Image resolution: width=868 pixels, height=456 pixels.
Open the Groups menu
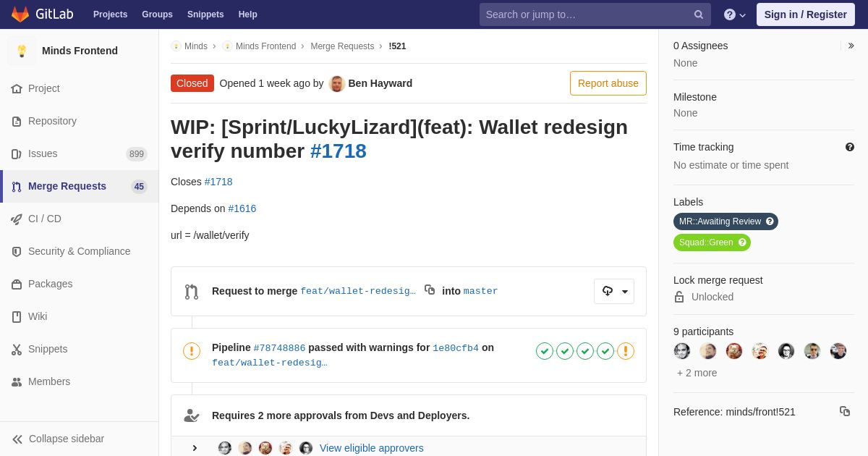157,14
